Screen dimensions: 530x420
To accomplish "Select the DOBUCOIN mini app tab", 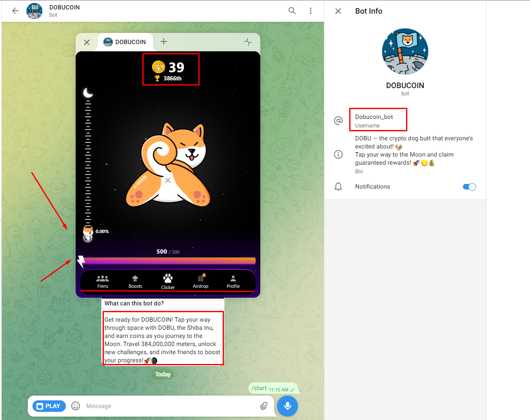I will pos(125,42).
